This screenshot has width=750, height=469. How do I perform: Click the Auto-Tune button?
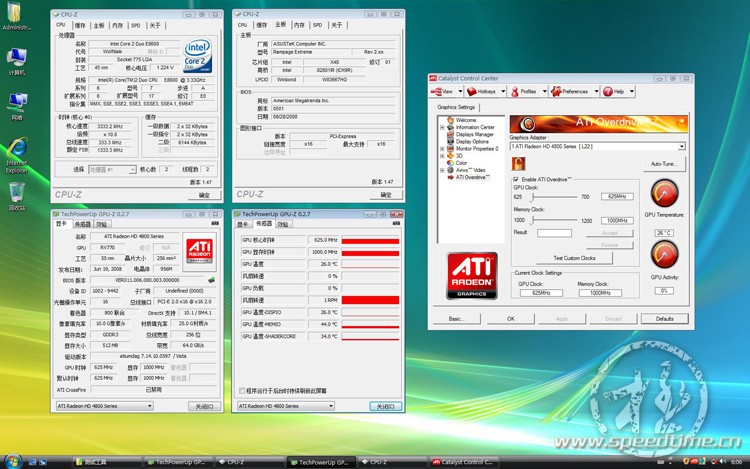(x=664, y=163)
